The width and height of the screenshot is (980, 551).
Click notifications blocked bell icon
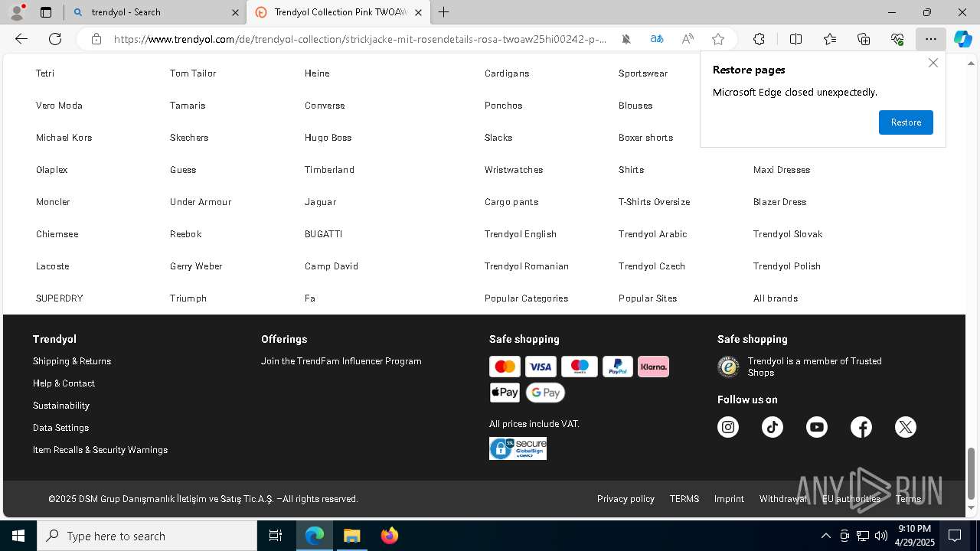coord(626,39)
